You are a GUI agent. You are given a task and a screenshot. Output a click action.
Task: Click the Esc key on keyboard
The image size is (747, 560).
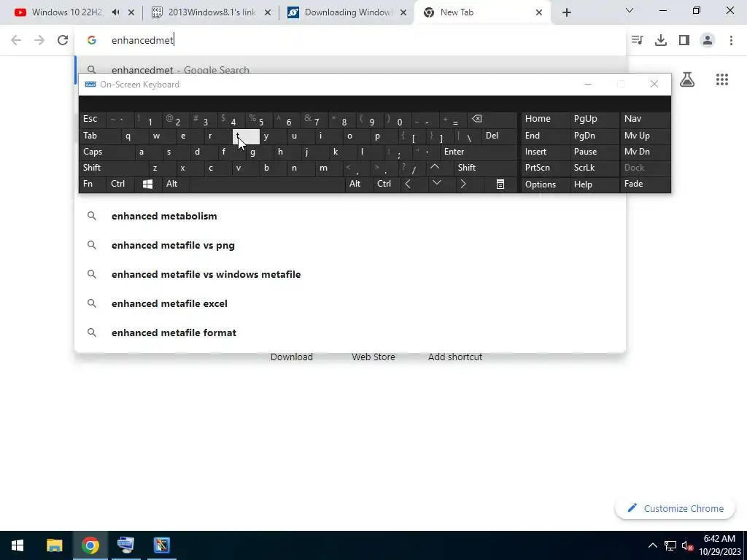point(93,119)
